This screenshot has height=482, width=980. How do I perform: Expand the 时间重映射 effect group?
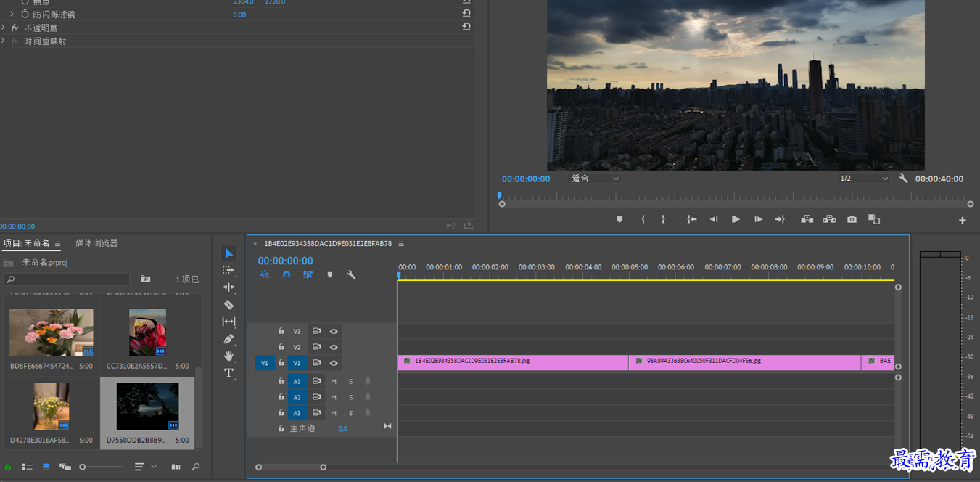pyautogui.click(x=4, y=41)
